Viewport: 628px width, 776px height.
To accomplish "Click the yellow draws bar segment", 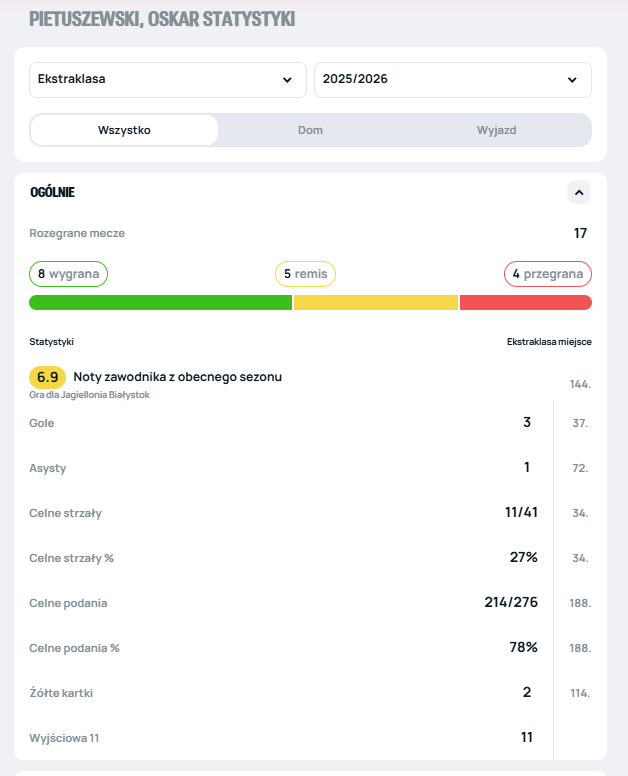I will pos(376,302).
